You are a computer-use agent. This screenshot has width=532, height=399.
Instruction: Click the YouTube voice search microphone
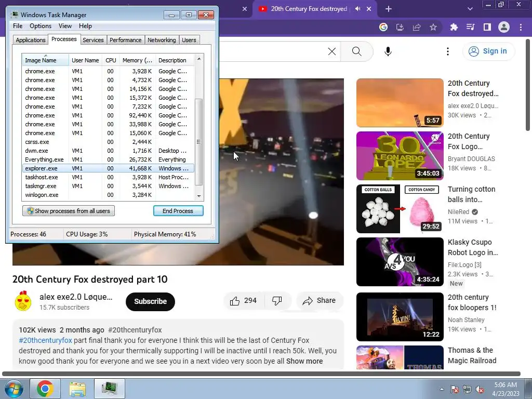point(388,51)
